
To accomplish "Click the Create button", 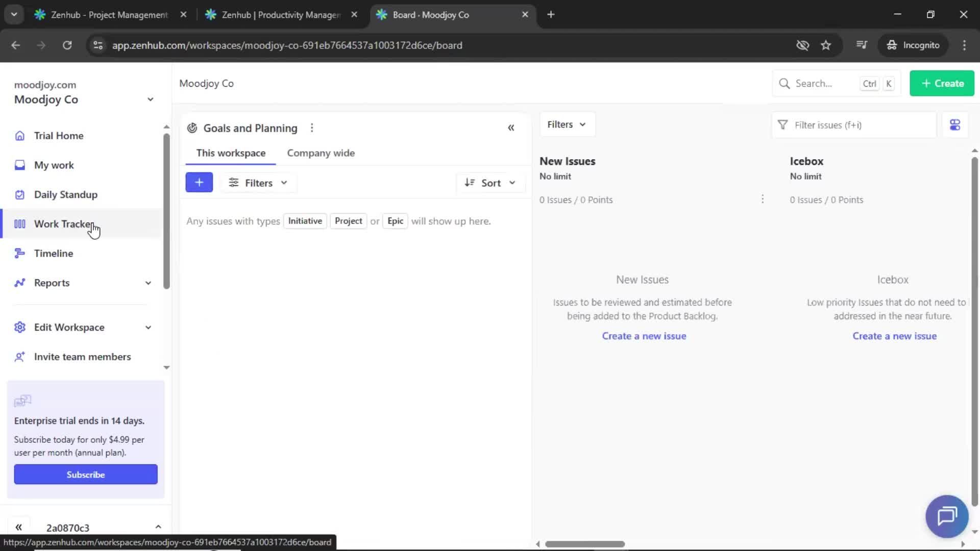I will [942, 83].
